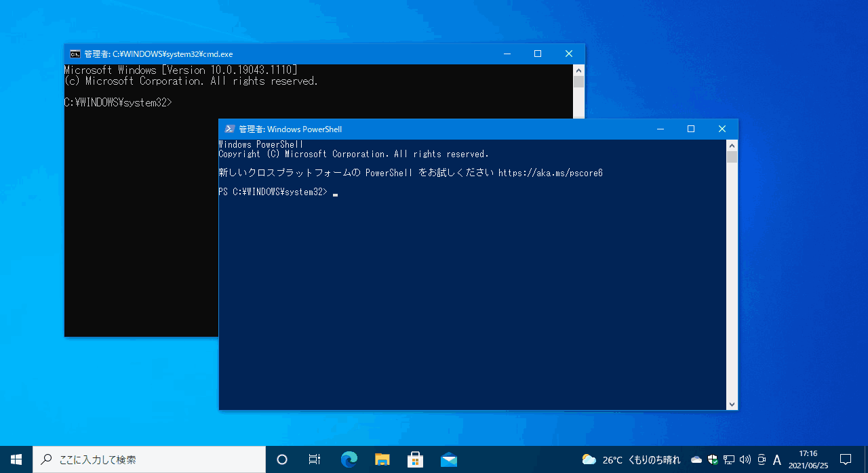The width and height of the screenshot is (868, 473).
Task: Click the show desktop sliver on the taskbar
Action: point(866,459)
